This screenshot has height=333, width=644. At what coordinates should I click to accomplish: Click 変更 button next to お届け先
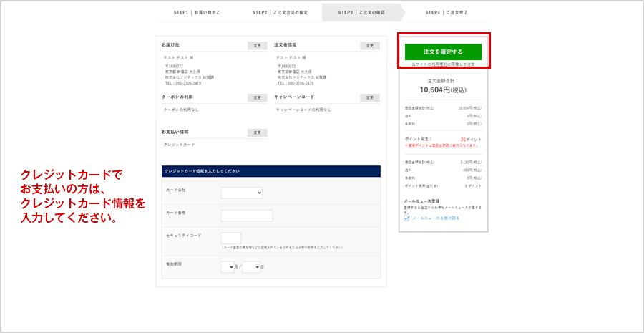pyautogui.click(x=257, y=46)
